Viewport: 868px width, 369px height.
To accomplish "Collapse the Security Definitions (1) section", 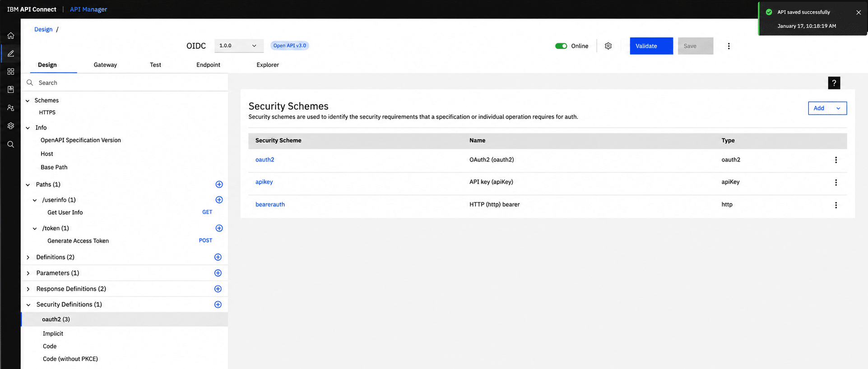I will [28, 305].
